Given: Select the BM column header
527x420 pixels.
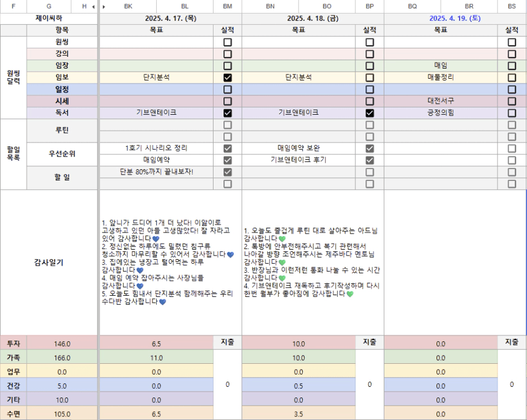Looking at the screenshot, I should [x=228, y=7].
